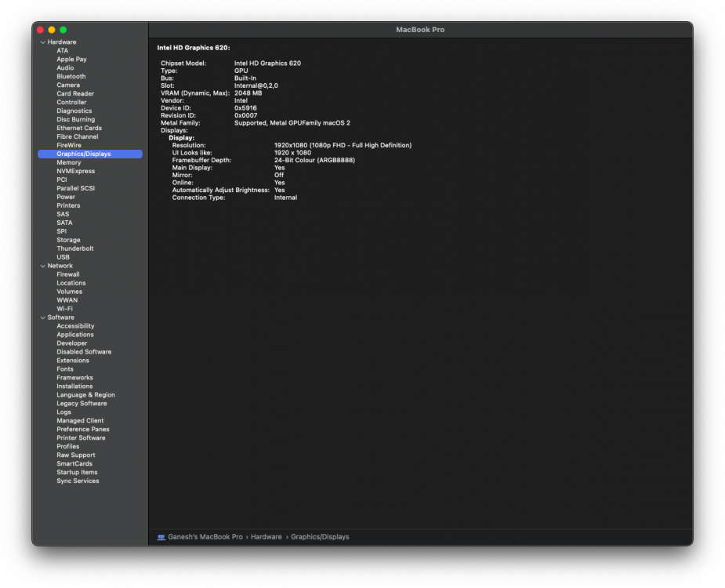Click Ganesh's MacBook Pro in path bar
Viewport: 725px width, 588px height.
point(205,537)
